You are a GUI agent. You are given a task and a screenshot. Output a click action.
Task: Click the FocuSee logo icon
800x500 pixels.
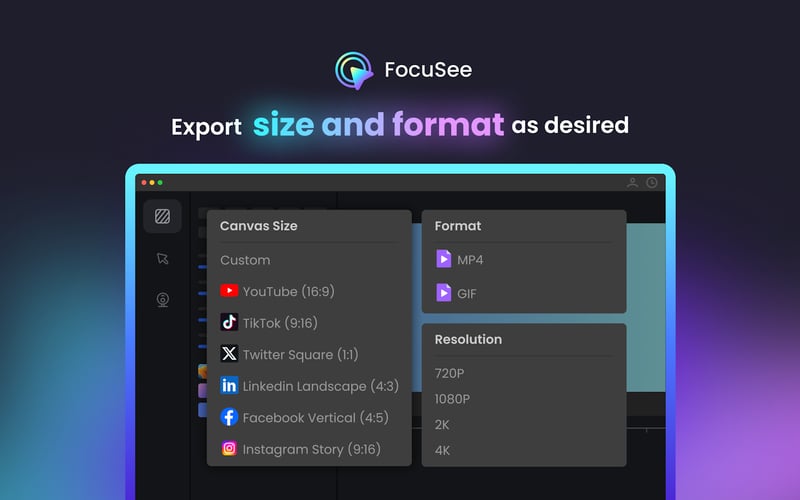click(x=354, y=70)
